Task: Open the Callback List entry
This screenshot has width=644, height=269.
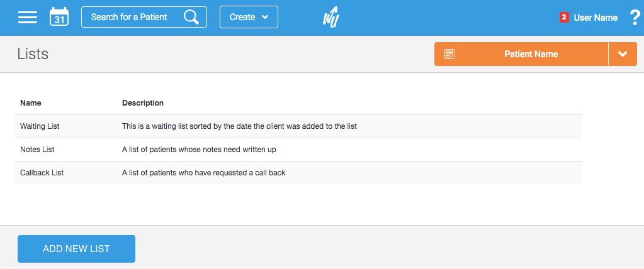Action: [42, 173]
